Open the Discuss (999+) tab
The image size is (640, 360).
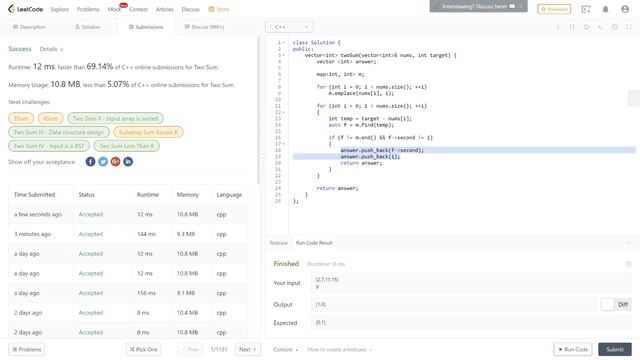(x=204, y=27)
